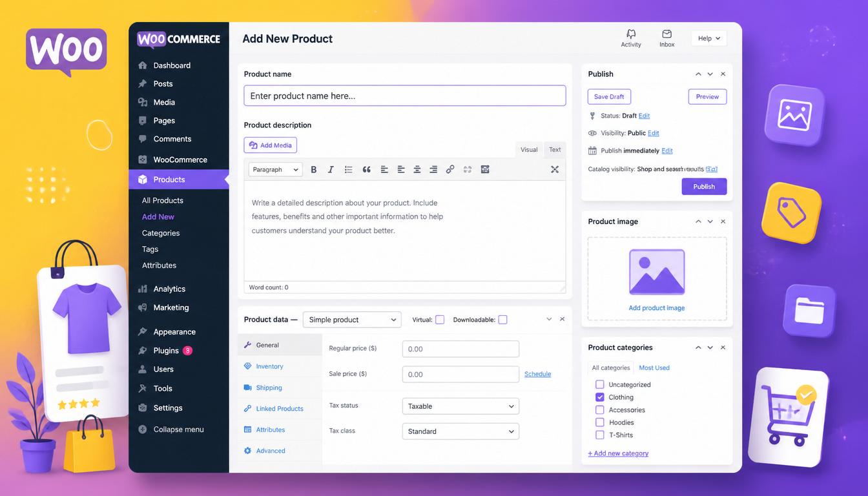Click the Read More tag icon
Screen dimensions: 868x496
click(468, 169)
